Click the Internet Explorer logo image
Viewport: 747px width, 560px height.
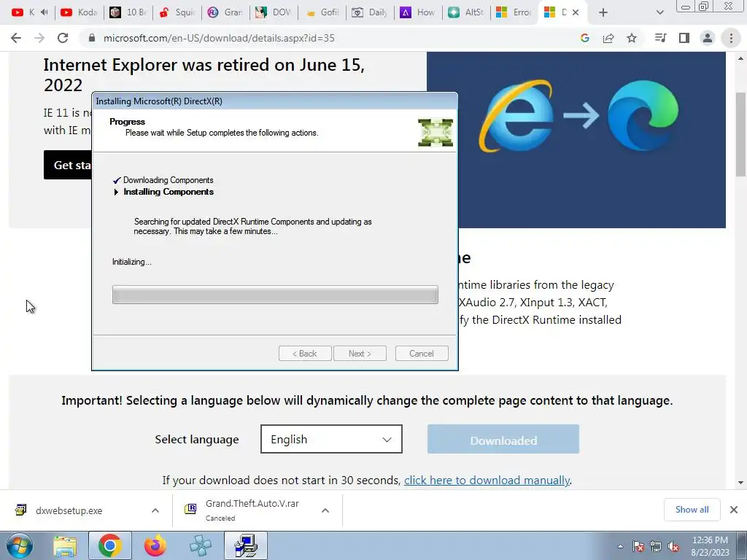pyautogui.click(x=516, y=116)
